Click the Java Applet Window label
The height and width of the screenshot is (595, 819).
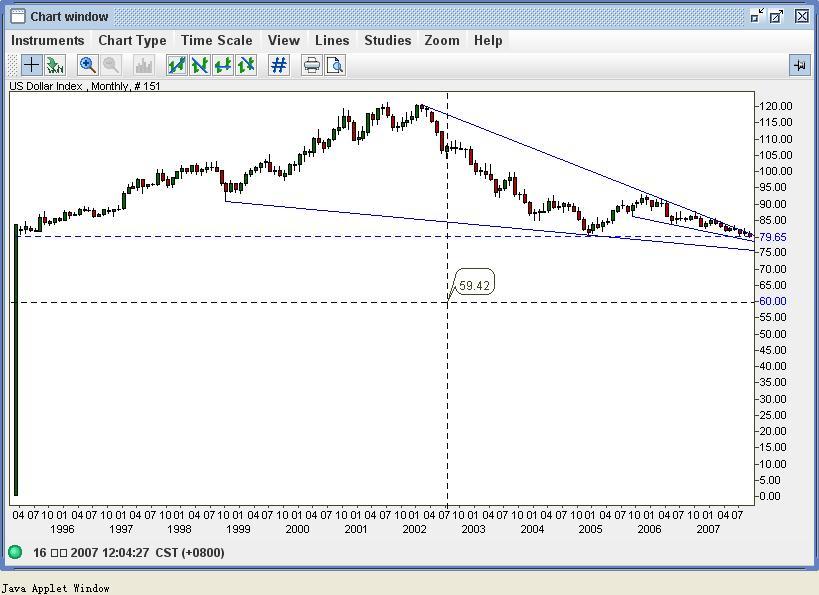[x=56, y=588]
